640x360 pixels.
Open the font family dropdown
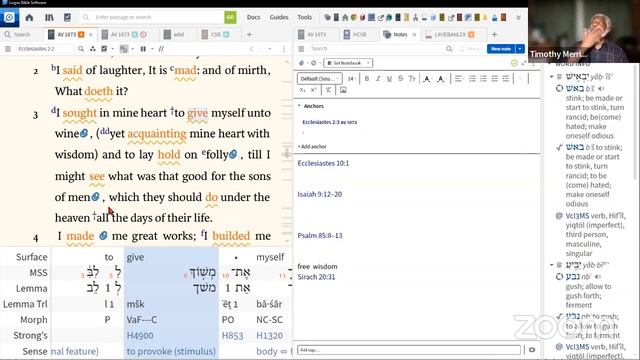pyautogui.click(x=320, y=79)
